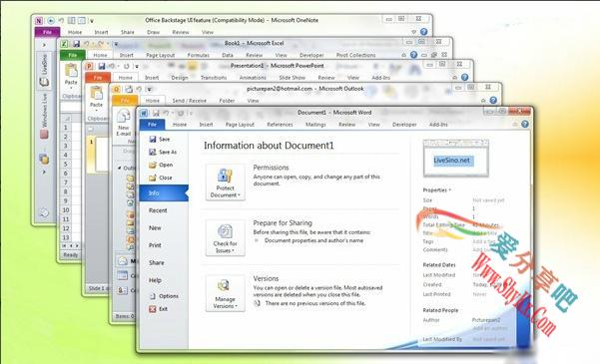Open Word Help question mark icon

525,124
